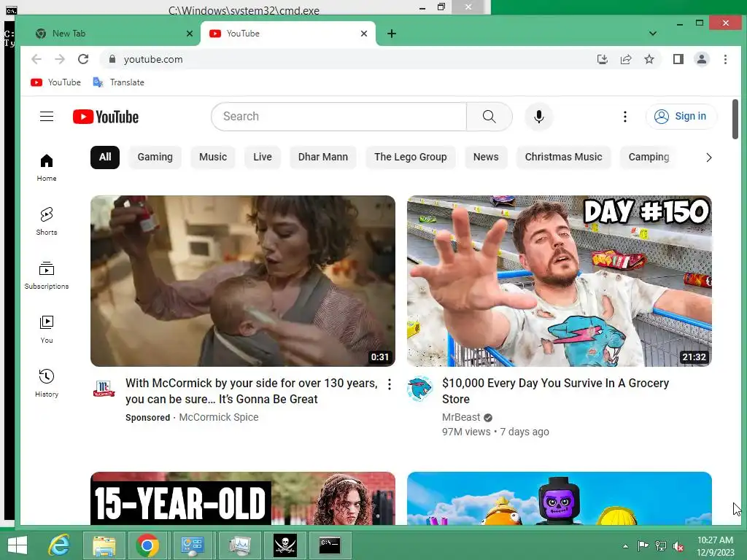Image resolution: width=747 pixels, height=560 pixels.
Task: Open the YouTube hamburger guide menu
Action: [47, 116]
